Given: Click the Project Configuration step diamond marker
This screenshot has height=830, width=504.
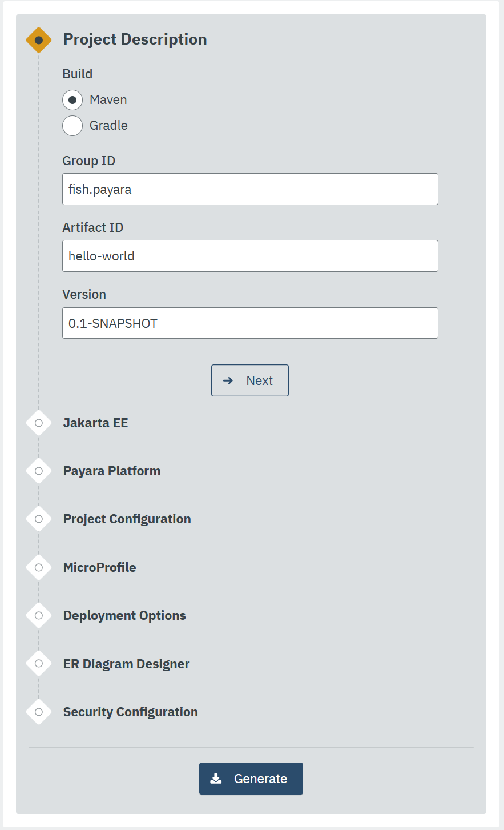Looking at the screenshot, I should (39, 519).
